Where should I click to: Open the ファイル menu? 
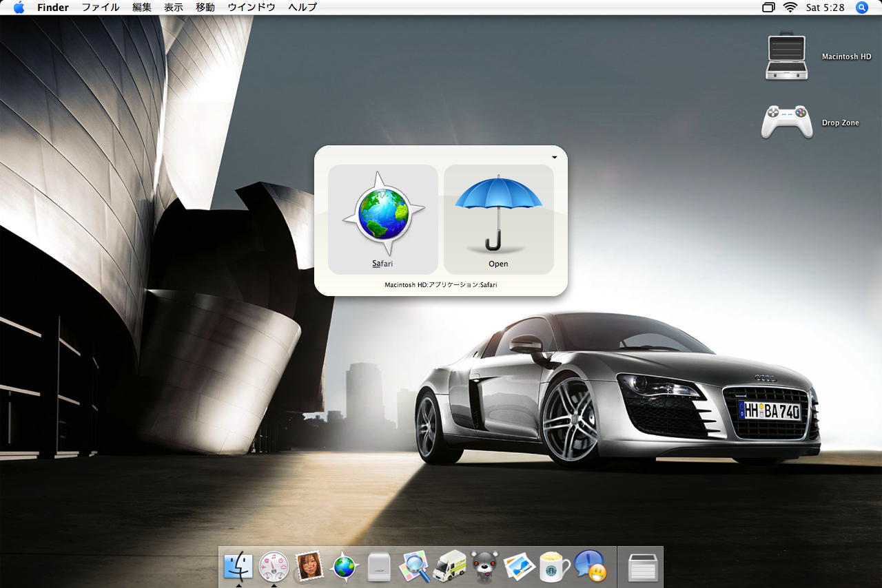101,8
